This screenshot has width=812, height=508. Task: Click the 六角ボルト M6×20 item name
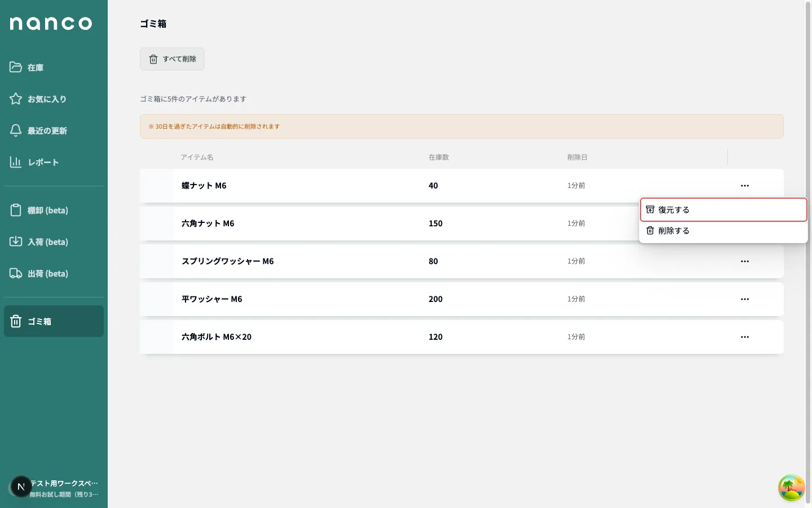pyautogui.click(x=217, y=337)
